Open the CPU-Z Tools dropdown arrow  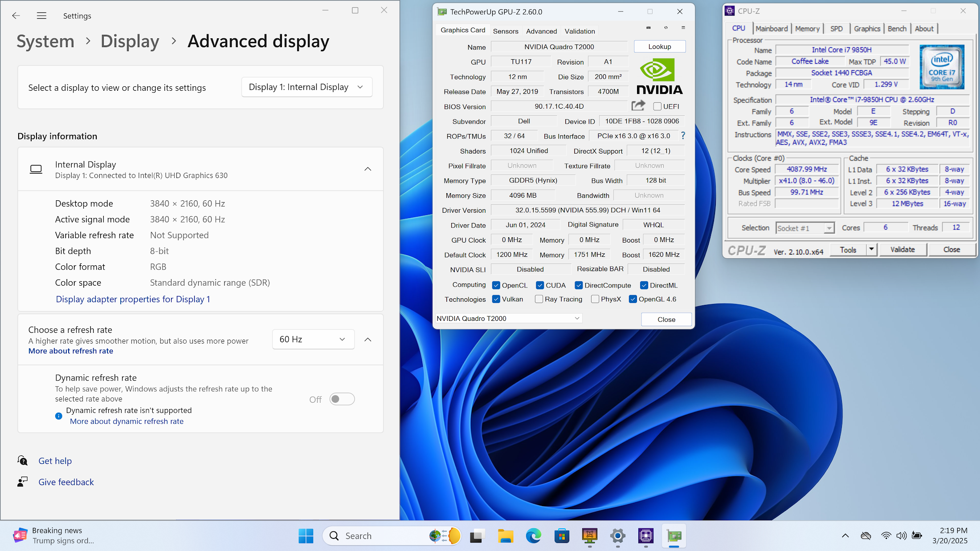pos(871,250)
